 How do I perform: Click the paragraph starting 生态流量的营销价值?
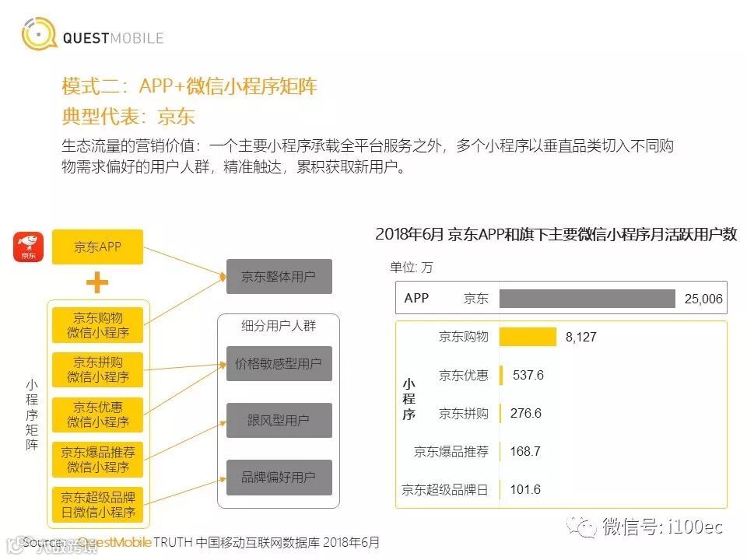(367, 156)
